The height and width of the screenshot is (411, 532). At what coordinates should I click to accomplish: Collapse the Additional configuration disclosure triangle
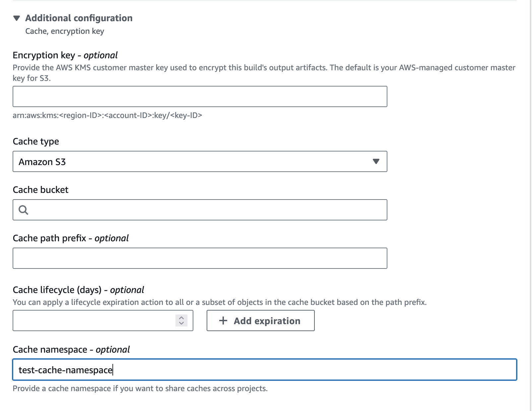pos(17,18)
